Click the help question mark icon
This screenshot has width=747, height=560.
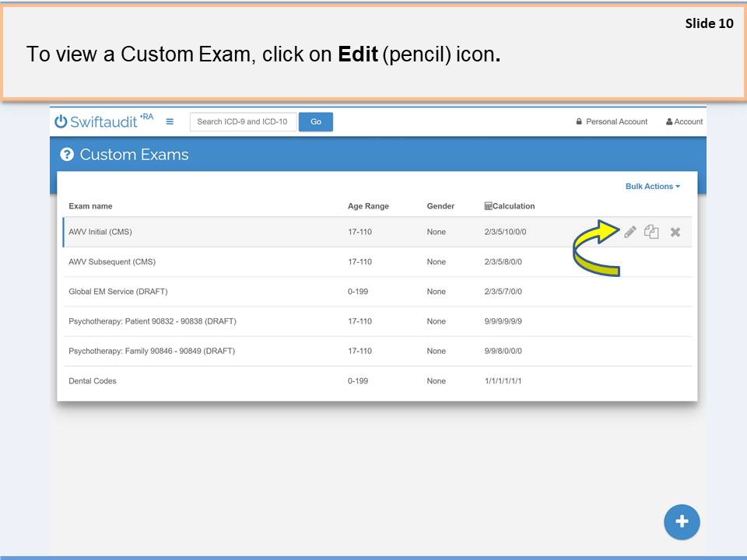point(67,155)
